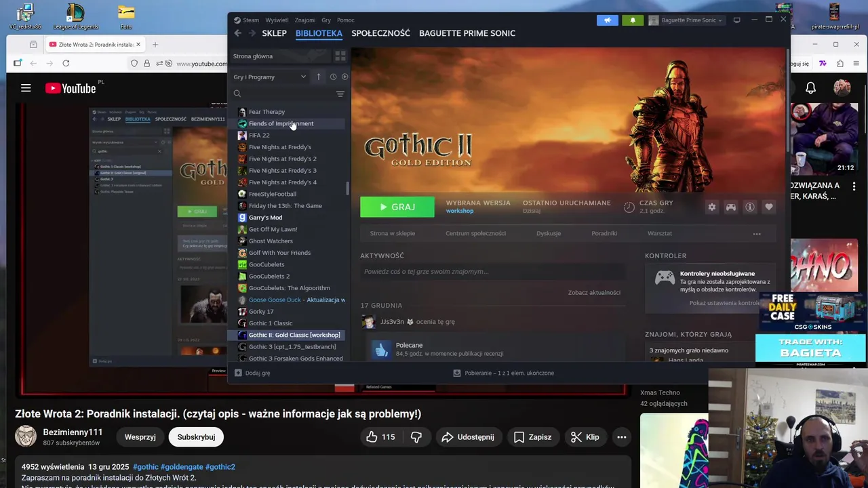868x488 pixels.
Task: Open the League of Legends desktop icon
Action: (x=75, y=16)
